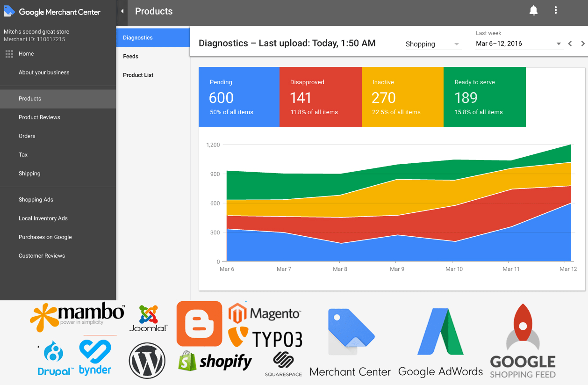The height and width of the screenshot is (385, 588).
Task: Click the yellow Inactive 270 card
Action: pos(402,97)
